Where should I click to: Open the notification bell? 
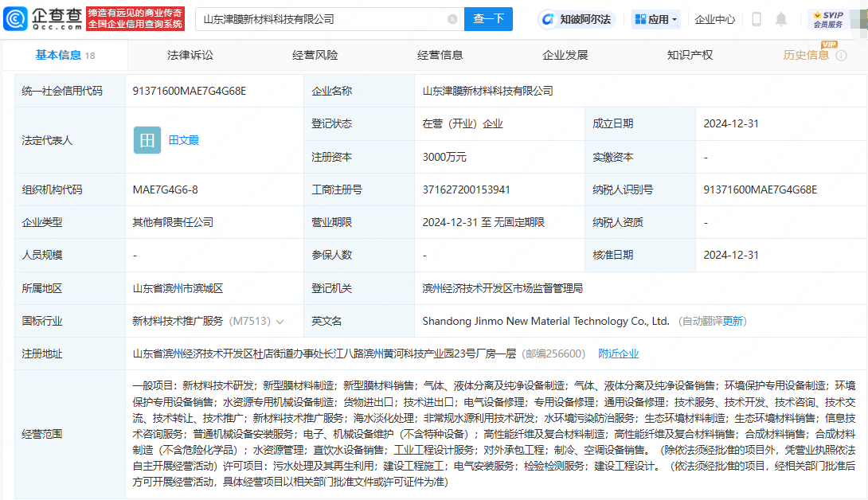[780, 19]
